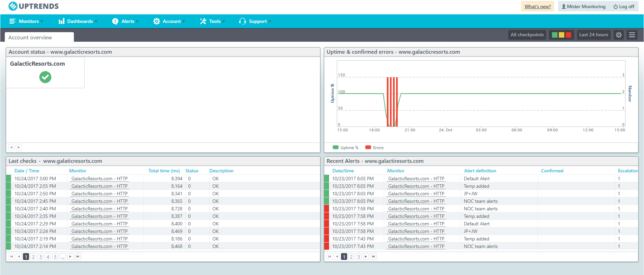The image size is (644, 275).
Task: Jump to last page of Recent Alerts
Action: pos(374,257)
